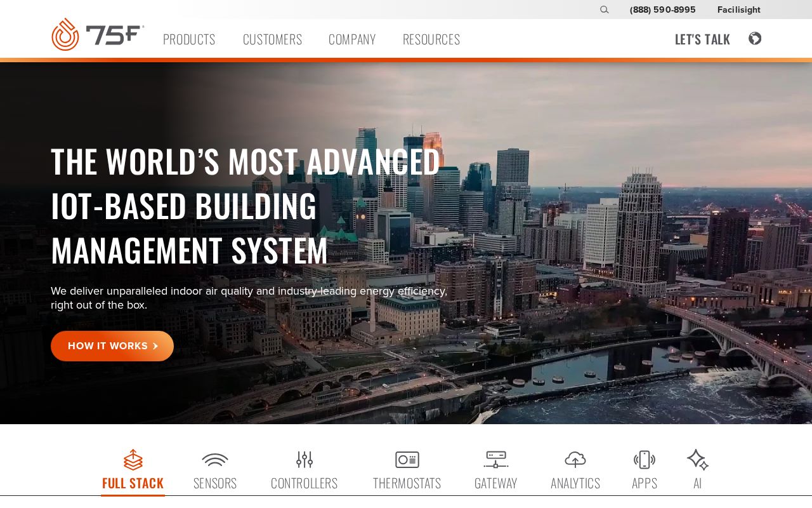Screen dimensions: 812x508
Task: Click the Thermostats device icon
Action: click(x=407, y=460)
